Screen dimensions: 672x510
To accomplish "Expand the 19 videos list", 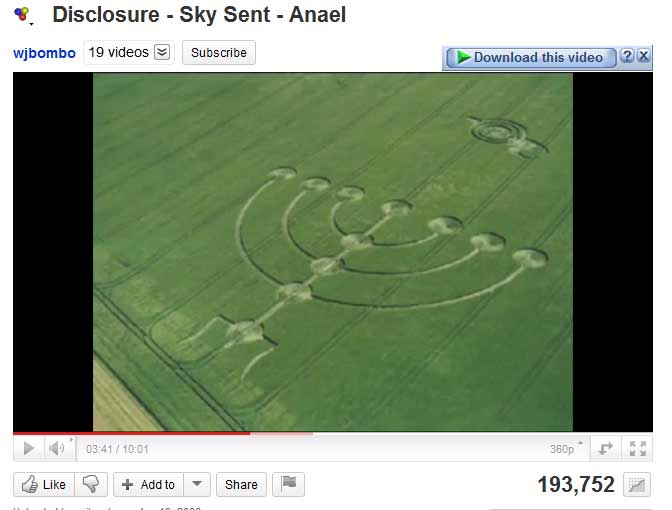I will pyautogui.click(x=162, y=52).
